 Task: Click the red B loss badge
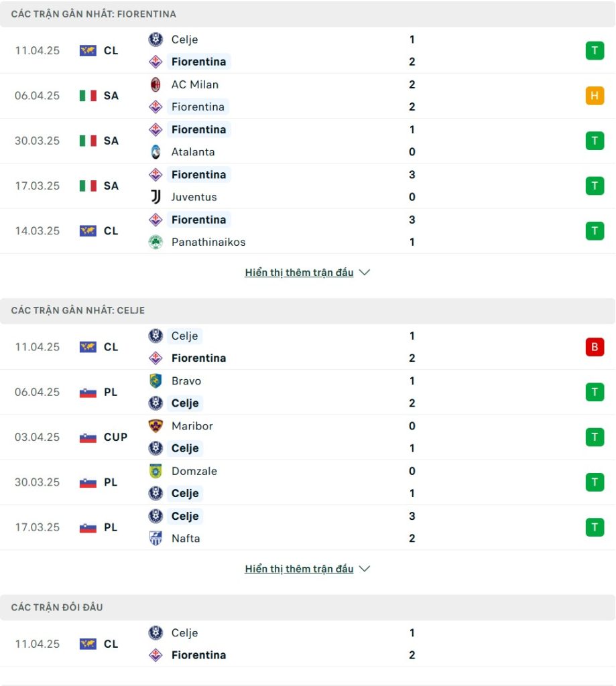click(x=595, y=347)
